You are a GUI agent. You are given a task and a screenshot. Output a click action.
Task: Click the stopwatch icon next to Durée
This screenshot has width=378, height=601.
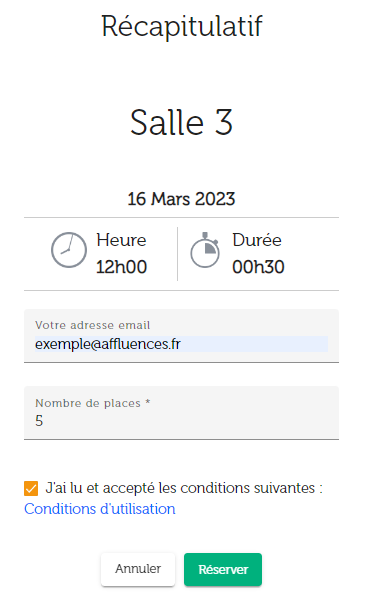[205, 250]
